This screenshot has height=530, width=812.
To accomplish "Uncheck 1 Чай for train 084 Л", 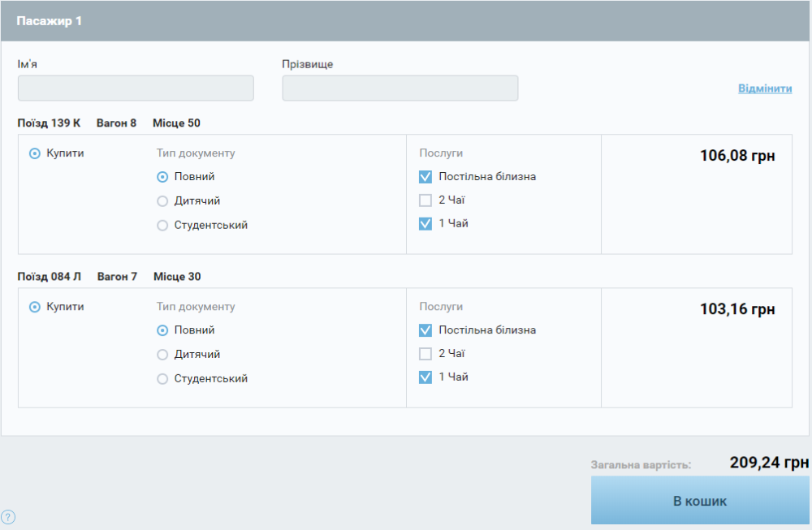I will [425, 377].
